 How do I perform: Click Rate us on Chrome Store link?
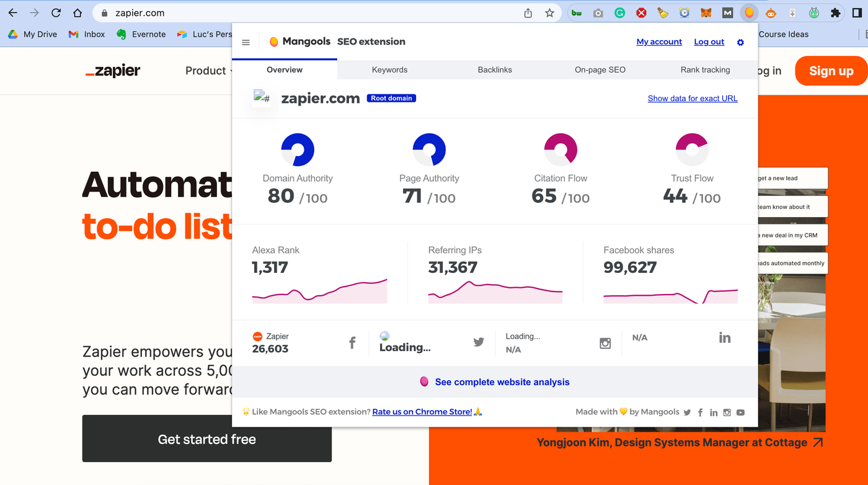pos(422,412)
